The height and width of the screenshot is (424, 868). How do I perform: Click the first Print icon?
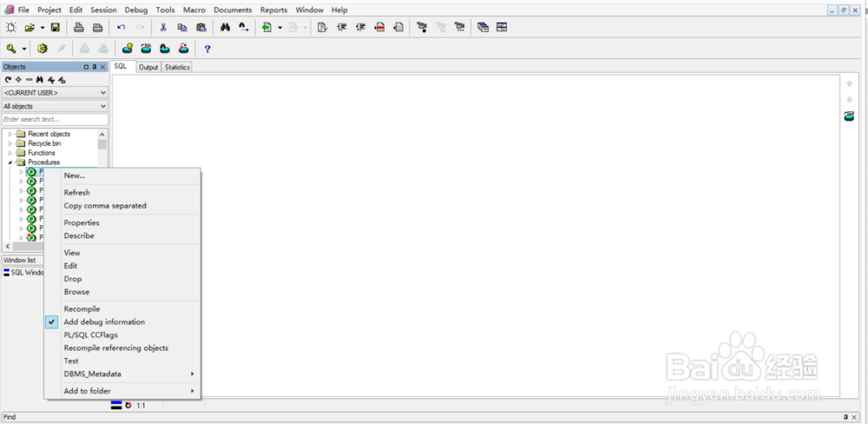[79, 27]
